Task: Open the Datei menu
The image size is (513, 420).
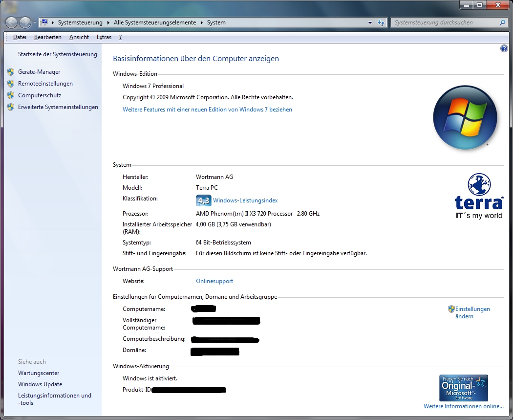Action: pyautogui.click(x=20, y=37)
